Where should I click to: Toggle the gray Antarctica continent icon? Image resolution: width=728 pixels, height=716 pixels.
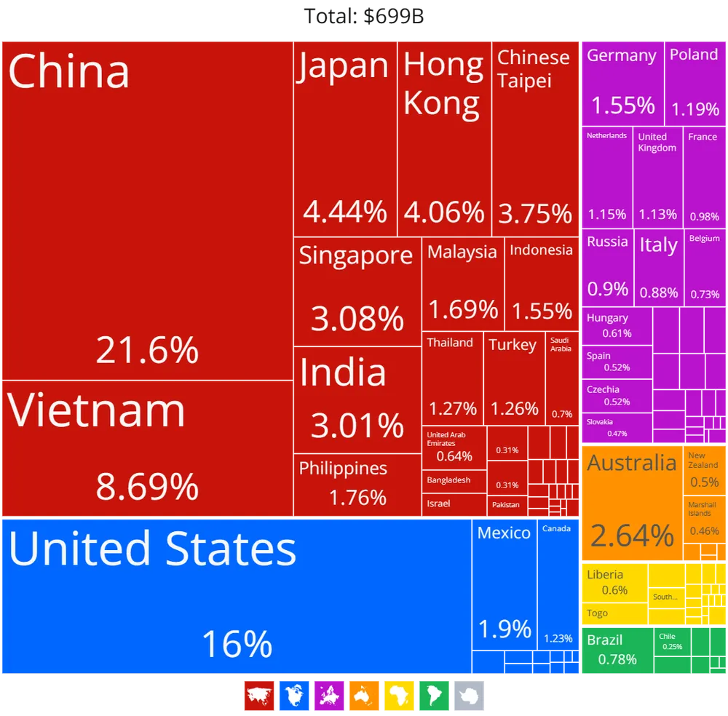pyautogui.click(x=470, y=696)
